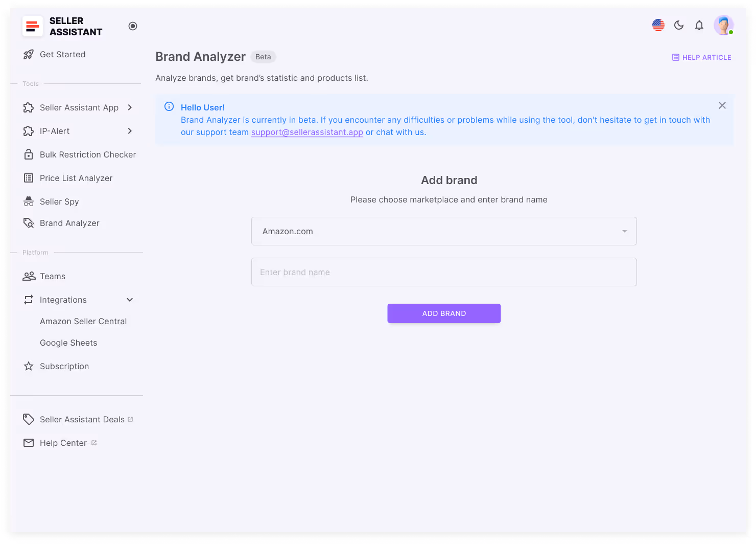
Task: Click the ADD BRAND button
Action: [444, 313]
